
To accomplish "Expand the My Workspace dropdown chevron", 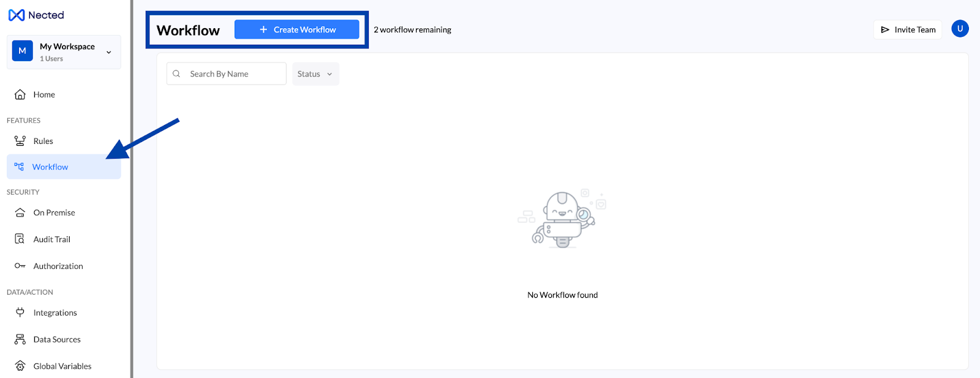I will [x=109, y=52].
